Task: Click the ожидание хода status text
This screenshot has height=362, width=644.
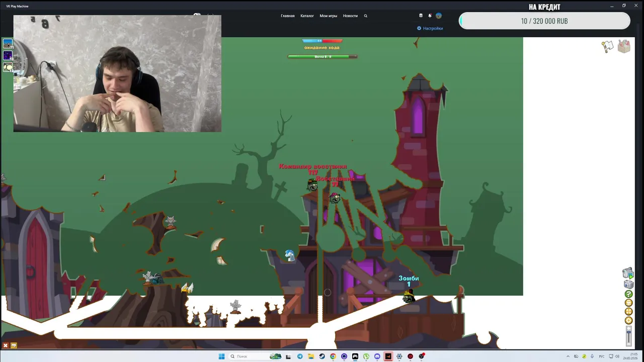Action: 321,48
